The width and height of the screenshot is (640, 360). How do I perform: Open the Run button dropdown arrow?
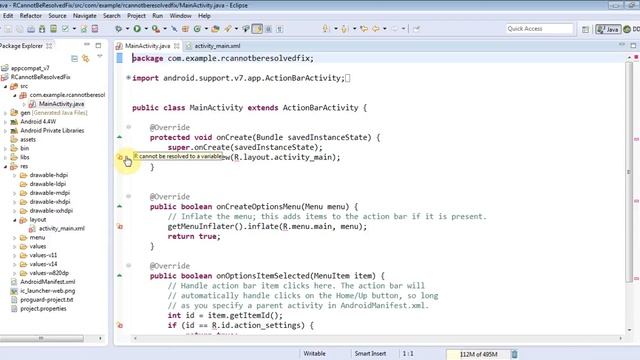click(146, 29)
